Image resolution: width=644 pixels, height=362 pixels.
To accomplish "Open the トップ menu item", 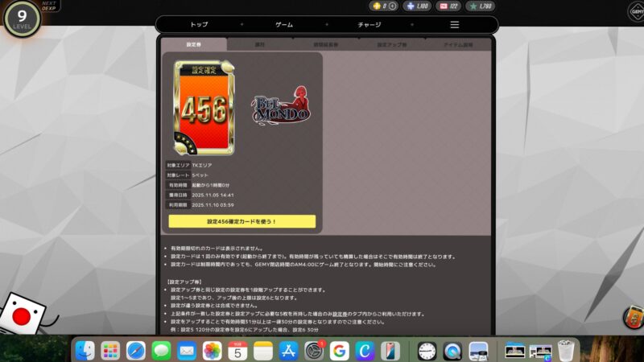I will [x=198, y=25].
